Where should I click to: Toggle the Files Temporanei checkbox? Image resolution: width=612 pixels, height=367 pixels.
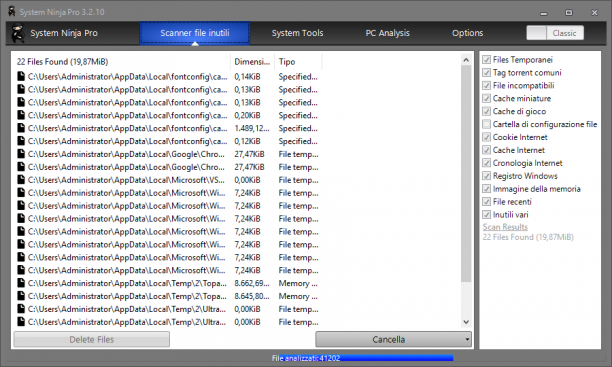(486, 60)
